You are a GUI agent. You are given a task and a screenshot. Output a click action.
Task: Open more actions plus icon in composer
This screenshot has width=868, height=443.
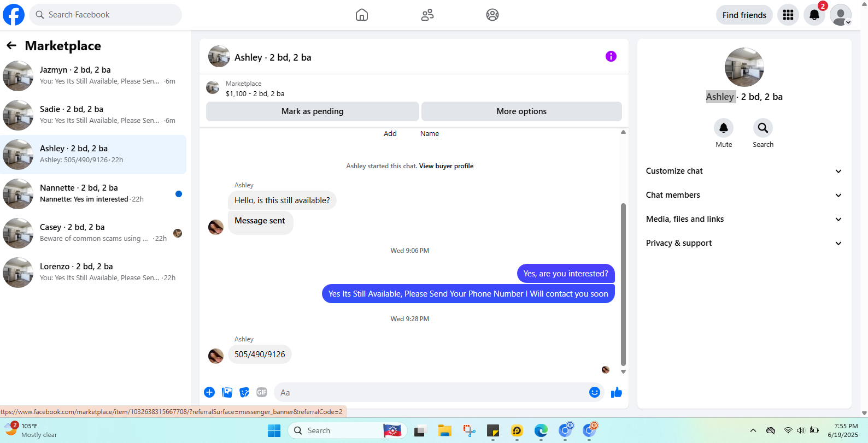[209, 392]
